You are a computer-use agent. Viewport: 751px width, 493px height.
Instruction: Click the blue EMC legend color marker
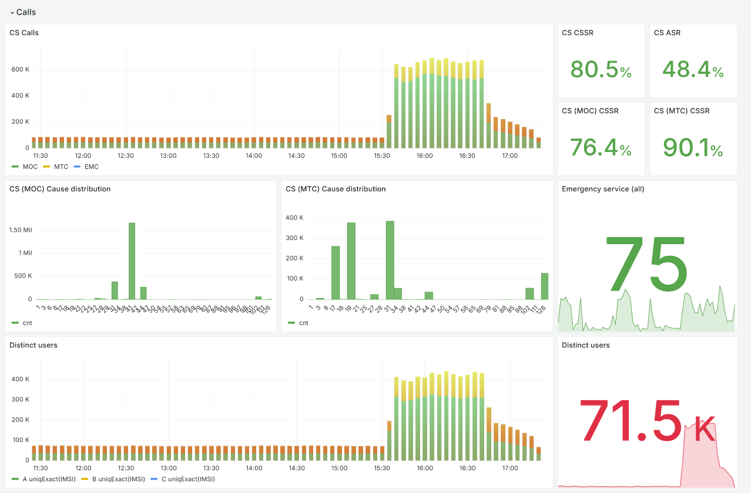pyautogui.click(x=78, y=167)
